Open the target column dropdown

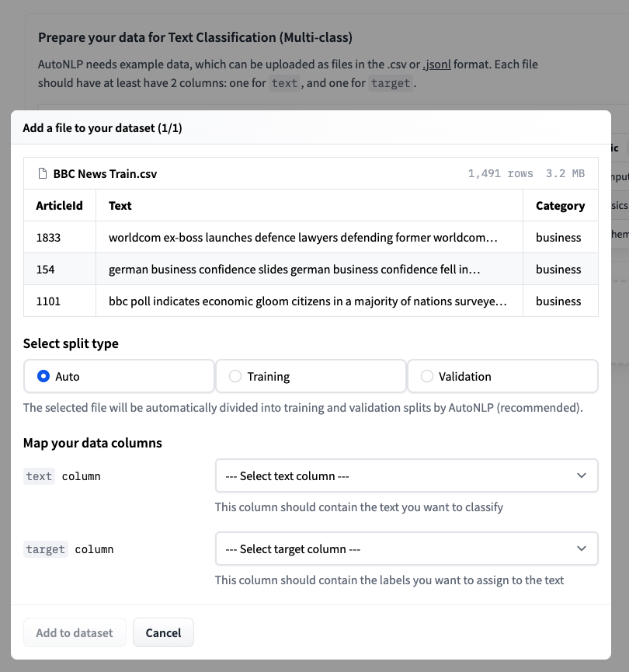(x=405, y=549)
